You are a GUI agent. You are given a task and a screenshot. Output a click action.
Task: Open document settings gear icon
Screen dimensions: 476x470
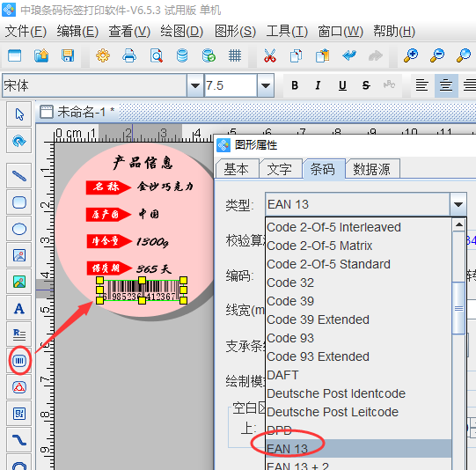click(x=103, y=55)
